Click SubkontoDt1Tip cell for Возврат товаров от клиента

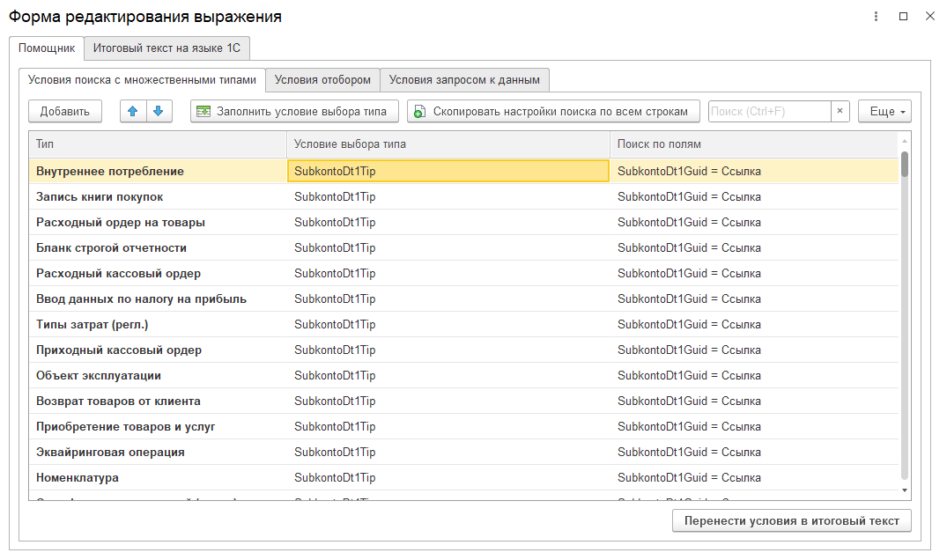point(448,402)
